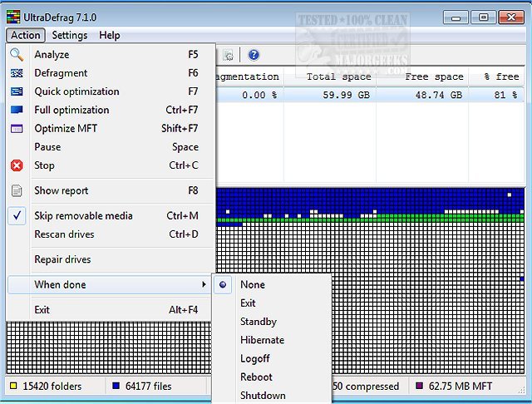Select Full optimization menu entry

pyautogui.click(x=111, y=110)
